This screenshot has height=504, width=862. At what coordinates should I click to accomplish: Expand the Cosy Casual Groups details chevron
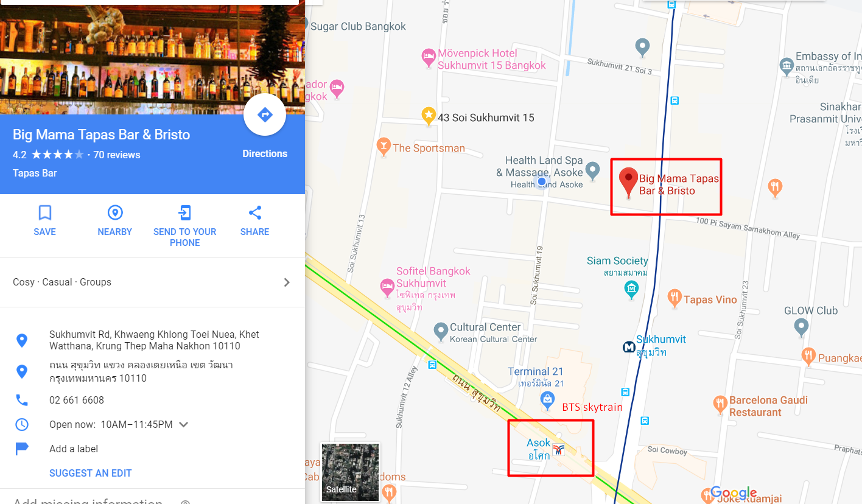(287, 282)
